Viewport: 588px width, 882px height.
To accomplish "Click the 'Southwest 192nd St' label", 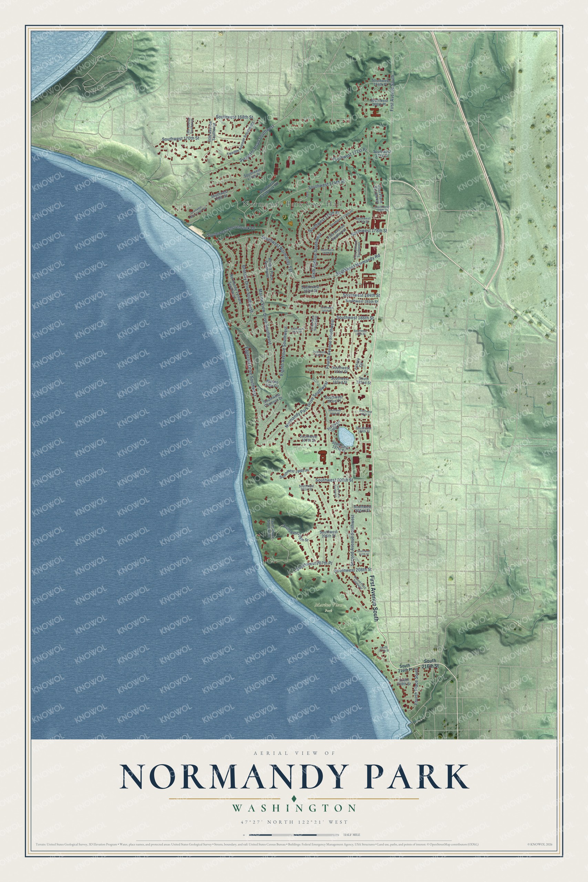I will [340, 381].
